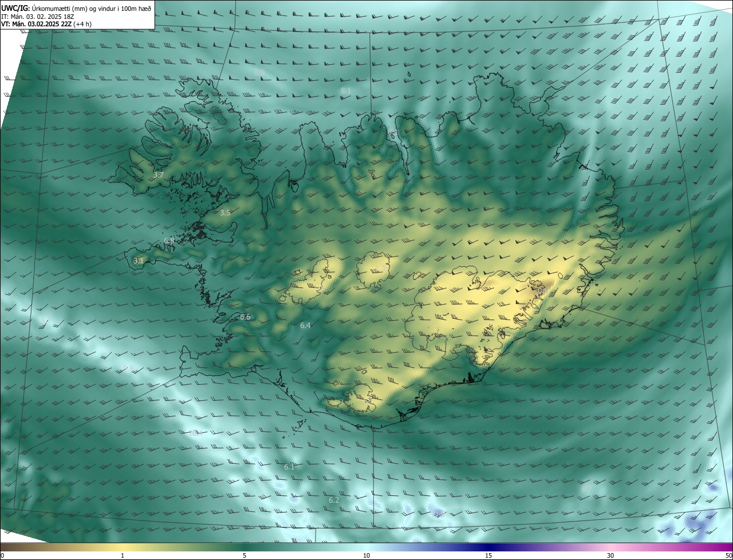Click the '30' label on the color scale
The height and width of the screenshot is (560, 733).
click(x=610, y=556)
